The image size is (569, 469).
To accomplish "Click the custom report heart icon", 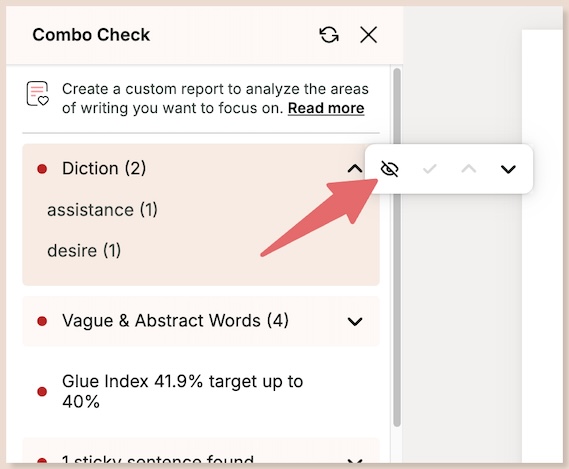I will click(x=38, y=94).
